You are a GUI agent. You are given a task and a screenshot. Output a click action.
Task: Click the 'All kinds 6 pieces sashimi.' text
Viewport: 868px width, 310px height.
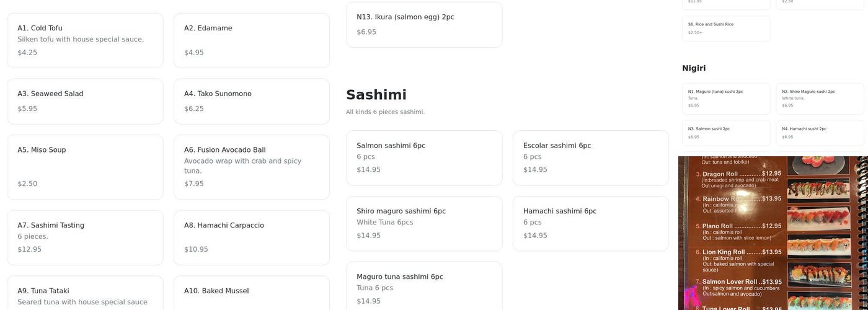click(385, 112)
